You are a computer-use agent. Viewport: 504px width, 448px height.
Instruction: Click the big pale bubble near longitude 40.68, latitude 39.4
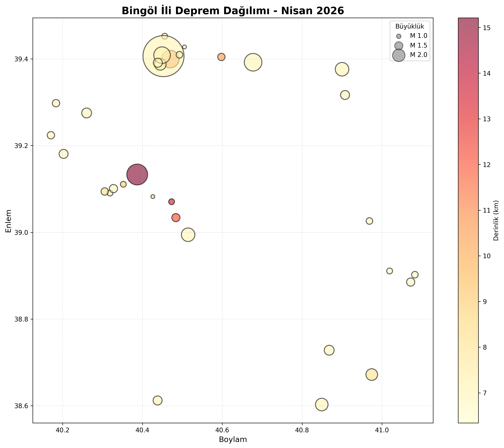pyautogui.click(x=253, y=62)
